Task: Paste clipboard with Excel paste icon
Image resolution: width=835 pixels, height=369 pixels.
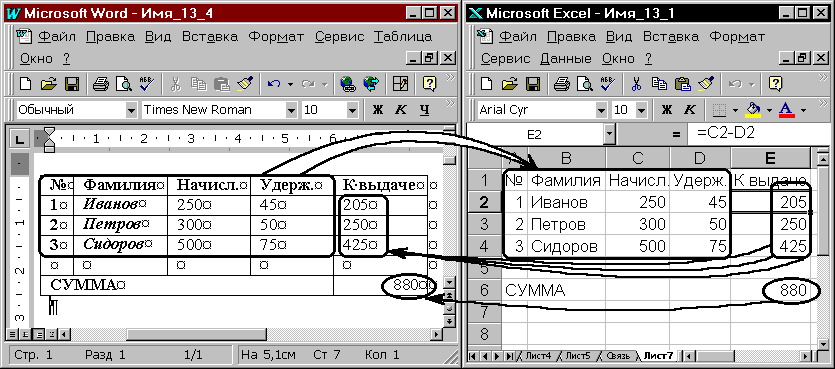Action: [x=682, y=84]
